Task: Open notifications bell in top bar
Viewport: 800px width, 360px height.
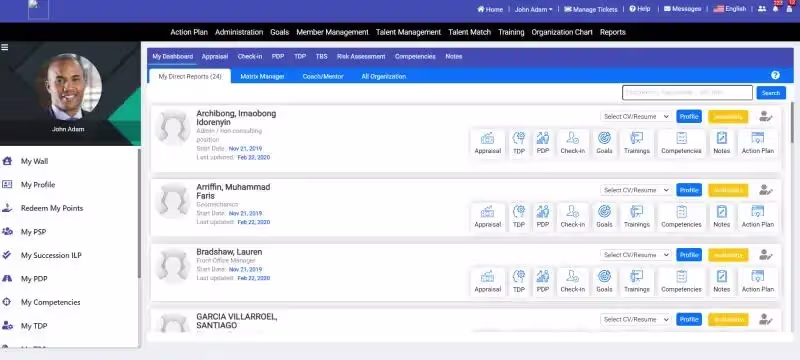Action: tap(776, 9)
